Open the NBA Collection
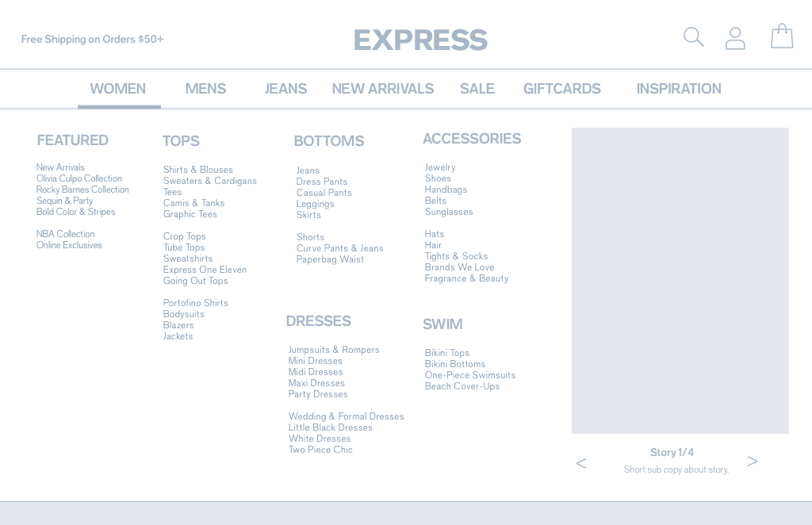 point(65,234)
